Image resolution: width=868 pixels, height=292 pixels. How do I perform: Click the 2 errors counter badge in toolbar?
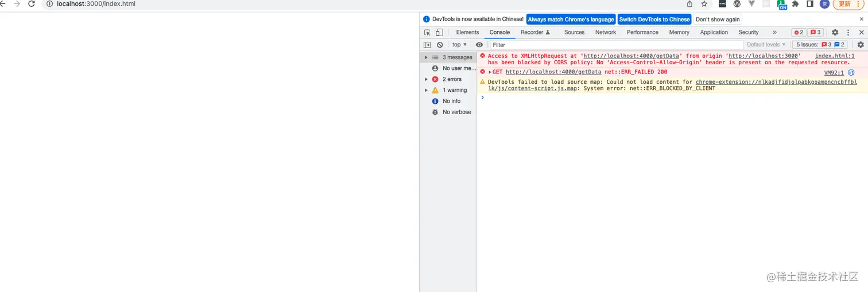(799, 33)
